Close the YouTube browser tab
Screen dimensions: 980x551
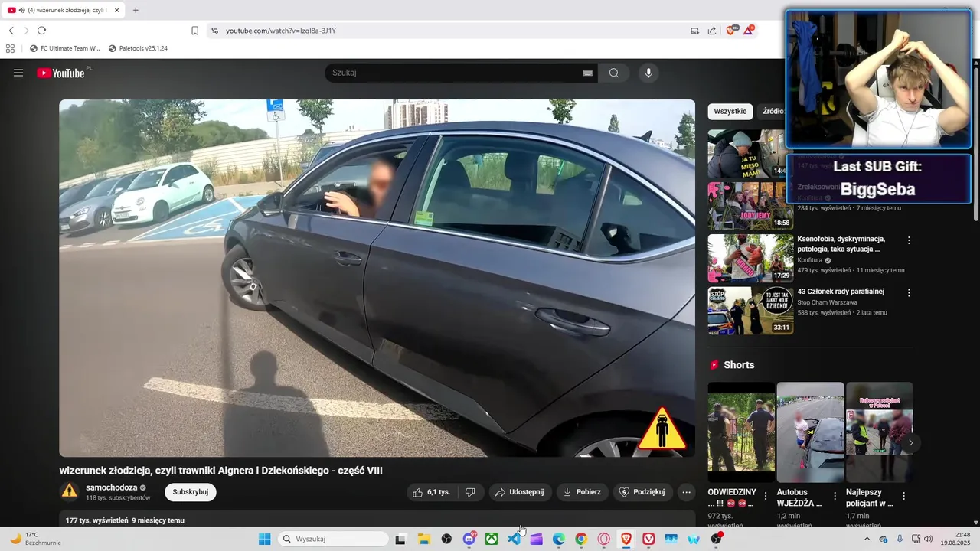coord(117,11)
